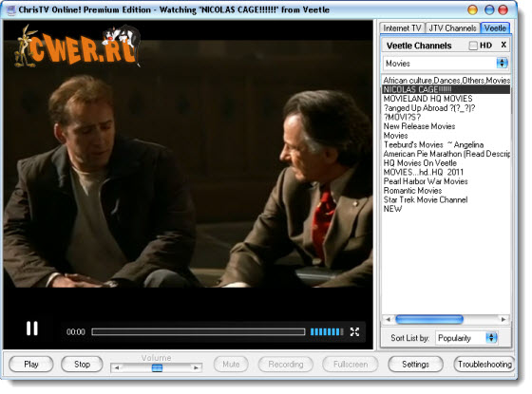532x394 pixels.
Task: Click the Stop button
Action: point(82,365)
